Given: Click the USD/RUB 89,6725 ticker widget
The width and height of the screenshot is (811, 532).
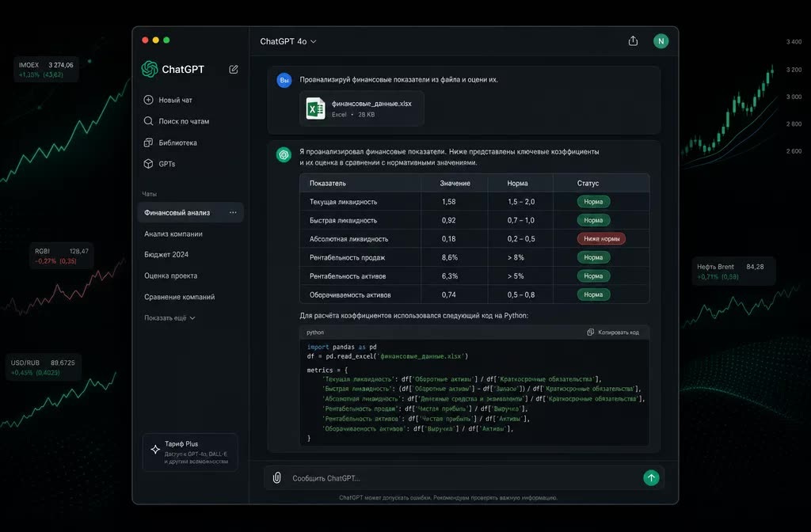Looking at the screenshot, I should (x=43, y=367).
